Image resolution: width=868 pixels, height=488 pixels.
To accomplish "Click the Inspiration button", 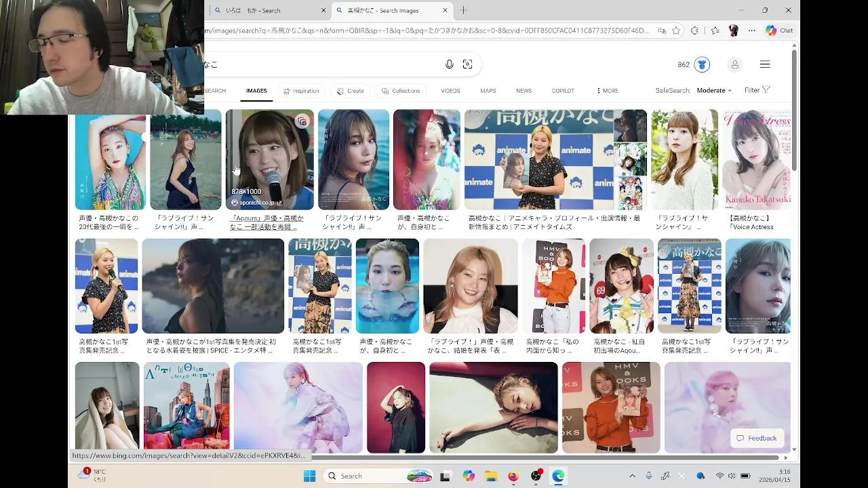I will tap(300, 91).
